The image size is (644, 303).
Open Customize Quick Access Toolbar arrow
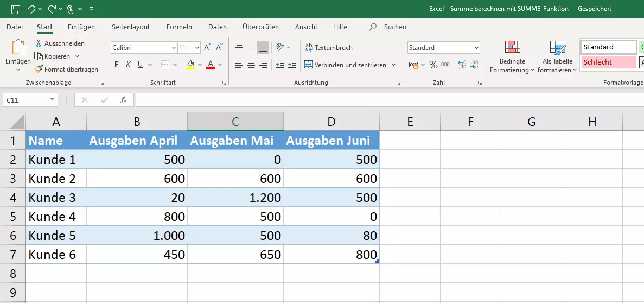(x=91, y=9)
